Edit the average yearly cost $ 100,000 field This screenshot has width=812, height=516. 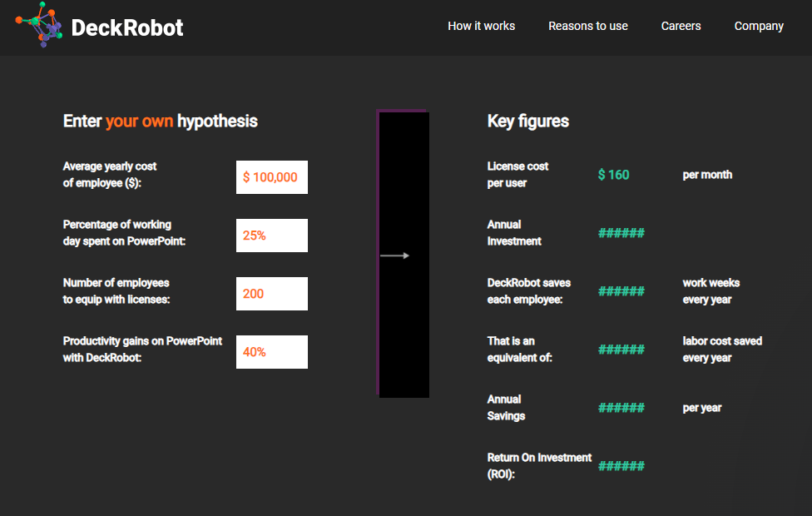click(x=272, y=177)
